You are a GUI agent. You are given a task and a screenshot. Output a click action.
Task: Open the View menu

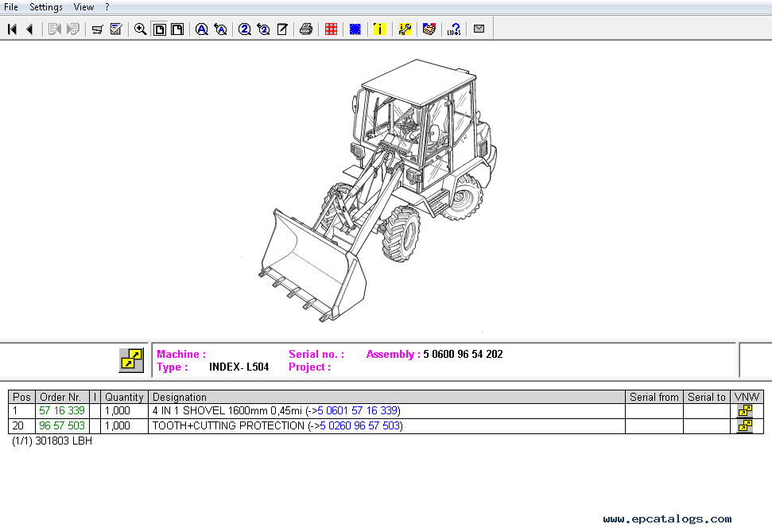click(x=83, y=7)
